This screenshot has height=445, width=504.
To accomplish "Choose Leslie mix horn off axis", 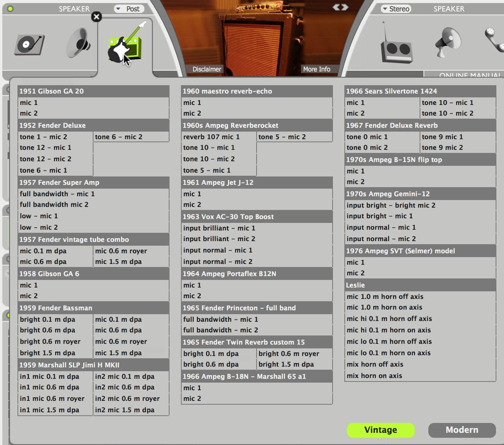I will click(x=420, y=364).
